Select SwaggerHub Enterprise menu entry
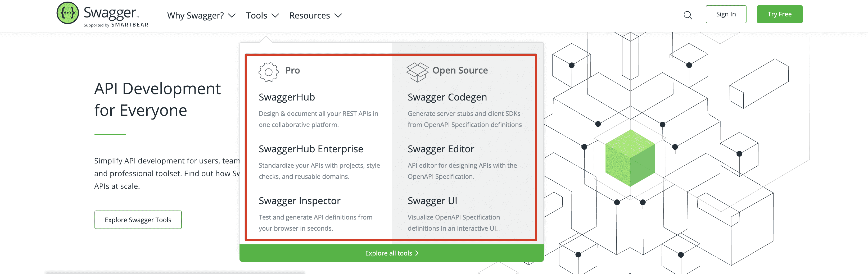The image size is (868, 274). tap(311, 149)
